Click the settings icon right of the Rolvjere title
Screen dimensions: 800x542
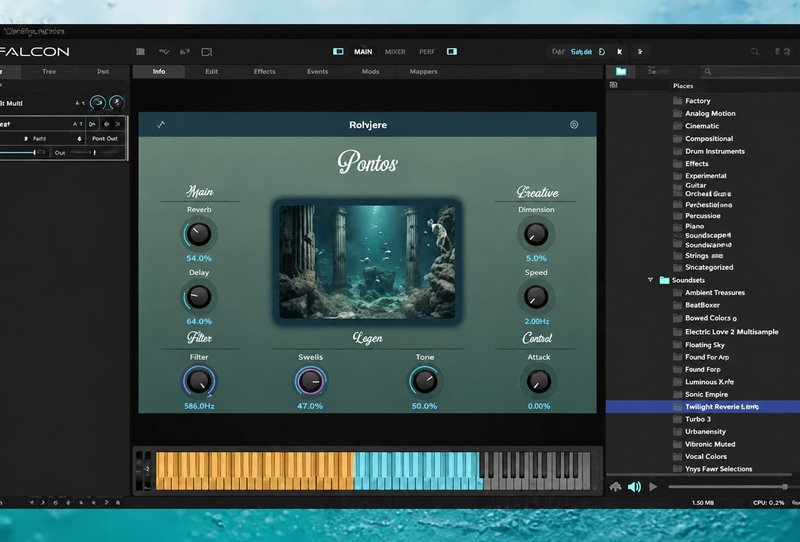pyautogui.click(x=574, y=125)
